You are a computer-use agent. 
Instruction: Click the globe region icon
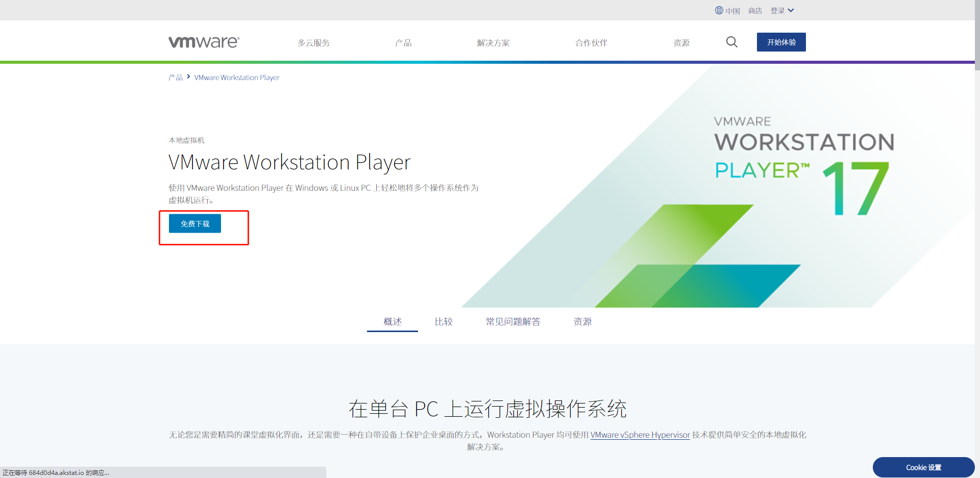(x=719, y=10)
